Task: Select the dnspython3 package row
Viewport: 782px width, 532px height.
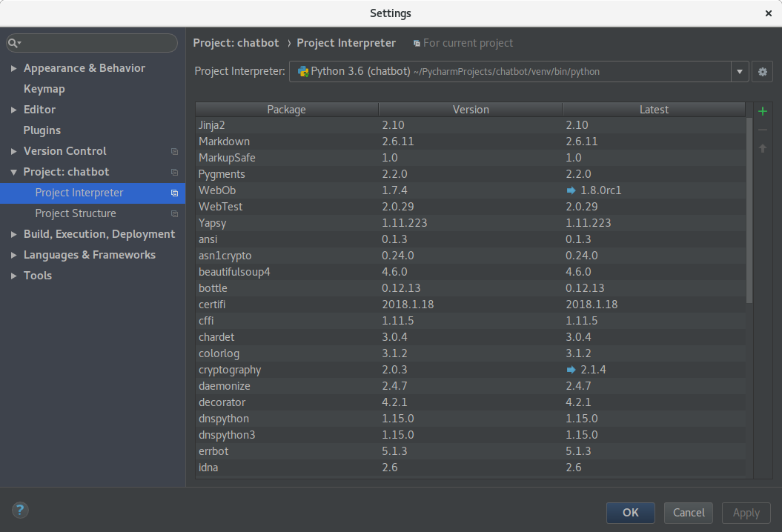Action: 470,435
